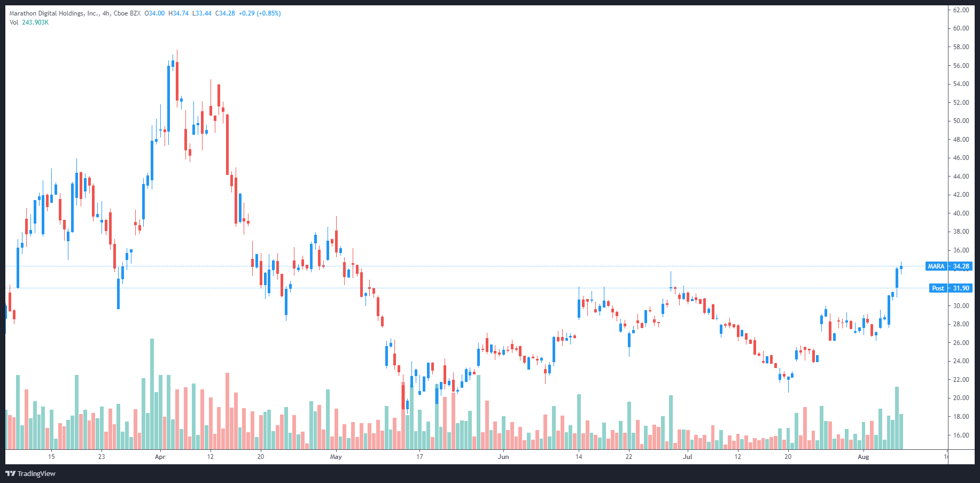Click the May label on time axis

point(336,457)
